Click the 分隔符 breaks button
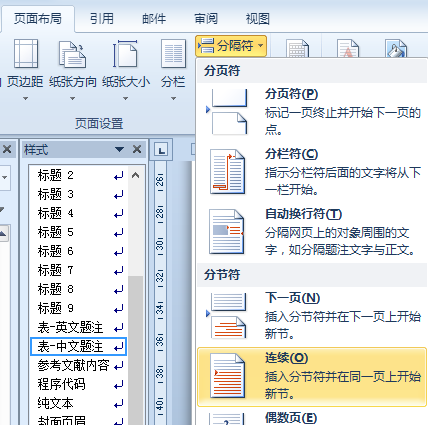The height and width of the screenshot is (425, 428). [x=231, y=46]
